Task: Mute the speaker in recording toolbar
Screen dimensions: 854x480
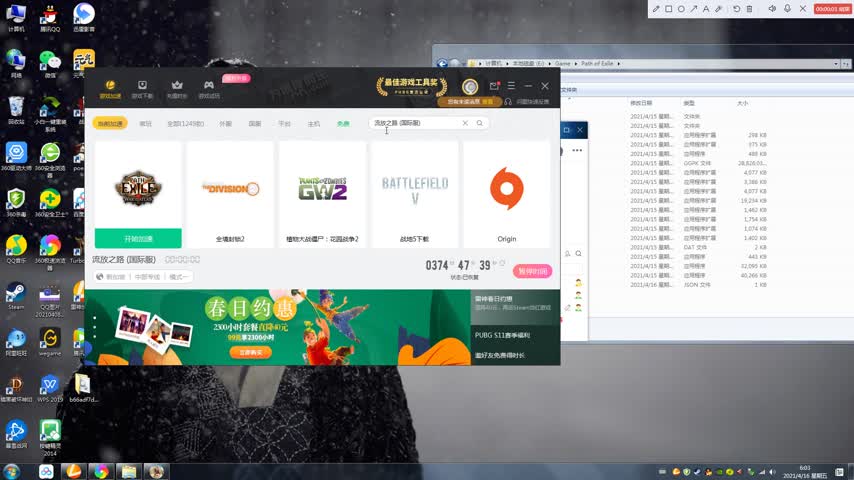Action: pos(772,9)
